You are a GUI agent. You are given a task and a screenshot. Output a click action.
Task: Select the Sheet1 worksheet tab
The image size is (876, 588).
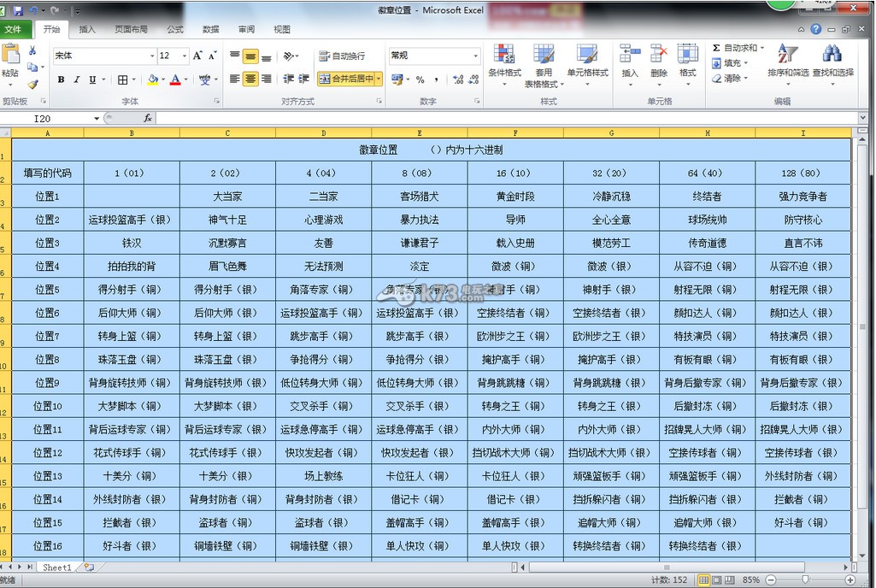[58, 567]
